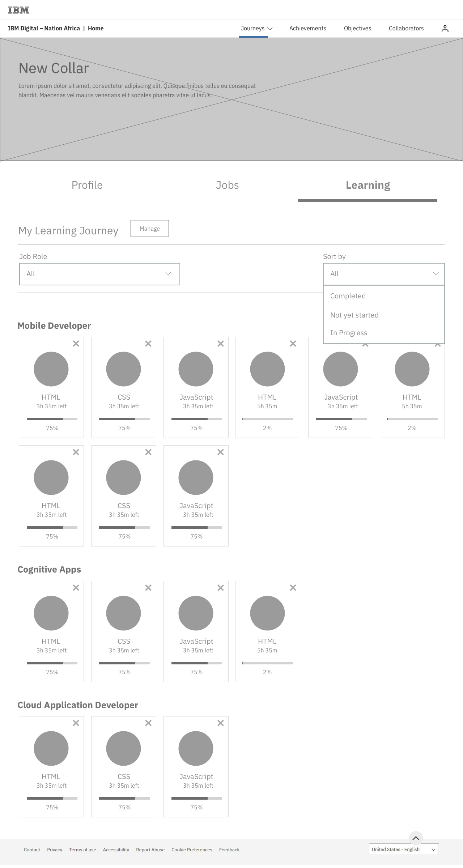This screenshot has width=463, height=868.
Task: Click the back-to-top chevron button above the footer
Action: (x=416, y=838)
